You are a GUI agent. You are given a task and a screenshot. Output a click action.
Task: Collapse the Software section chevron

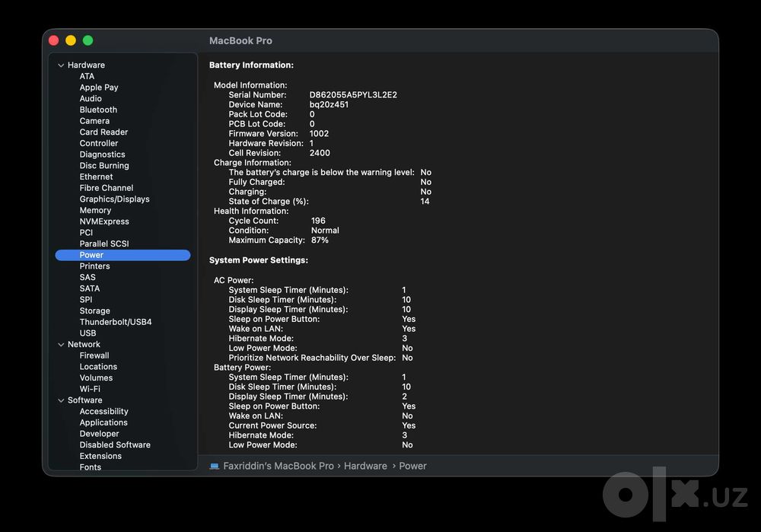tap(61, 400)
